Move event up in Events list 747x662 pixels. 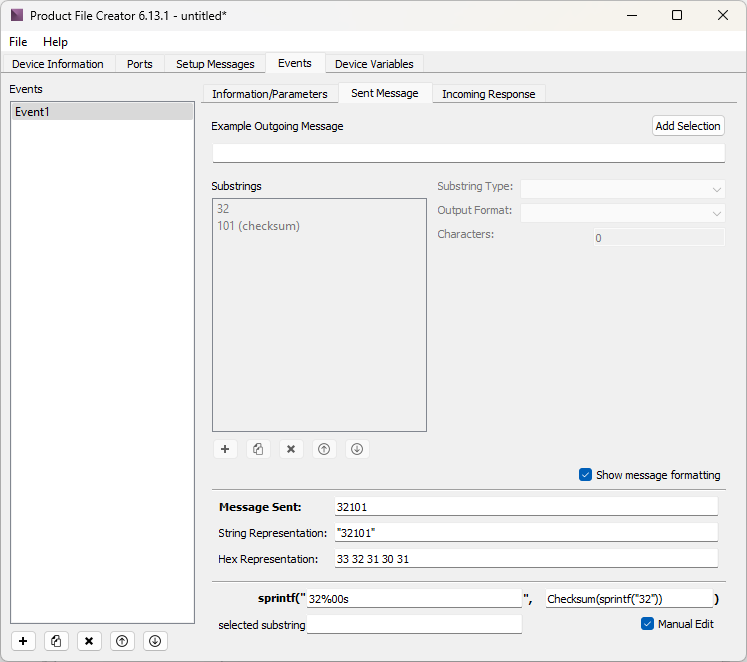point(121,641)
